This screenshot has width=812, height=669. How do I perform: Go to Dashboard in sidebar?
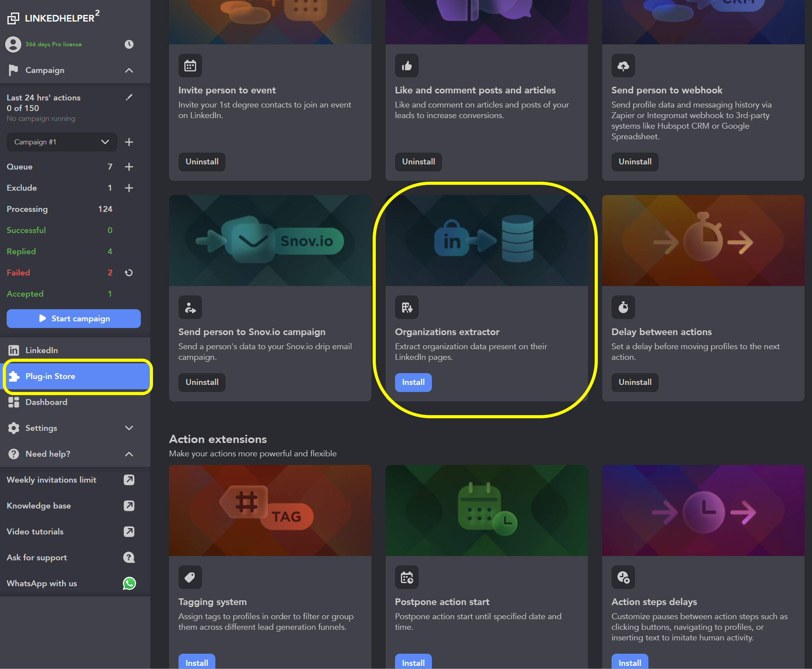click(75, 402)
